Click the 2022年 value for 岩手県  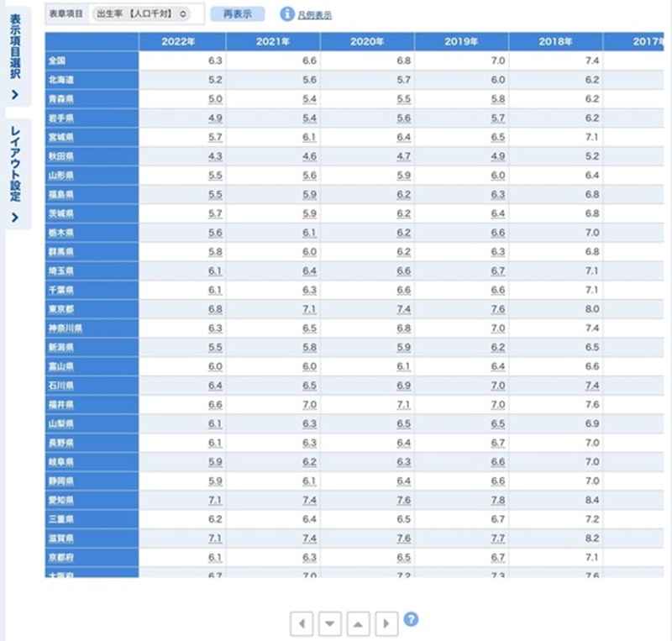(x=215, y=118)
